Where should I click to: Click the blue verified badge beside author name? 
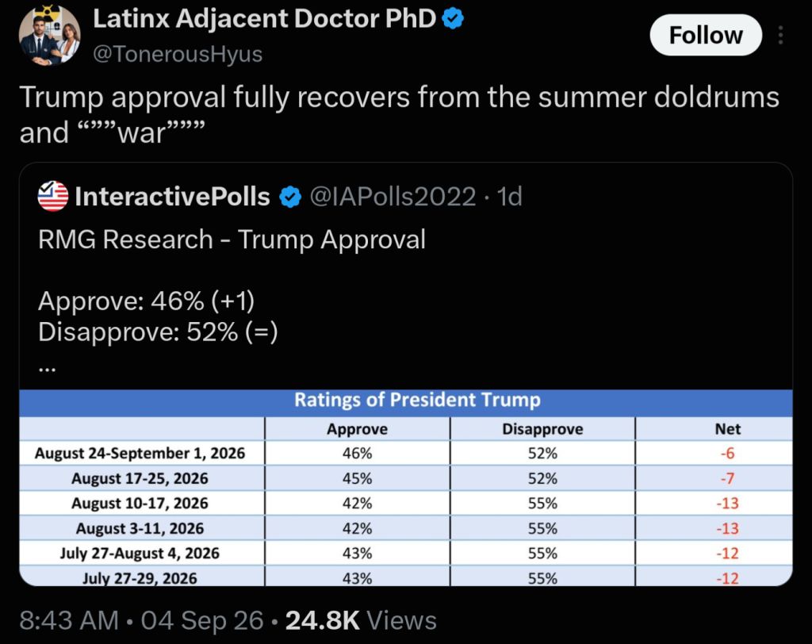(x=453, y=19)
